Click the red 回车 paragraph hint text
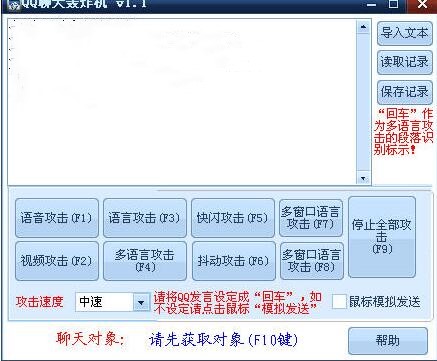Image resolution: width=437 pixels, height=361 pixels. [404, 131]
